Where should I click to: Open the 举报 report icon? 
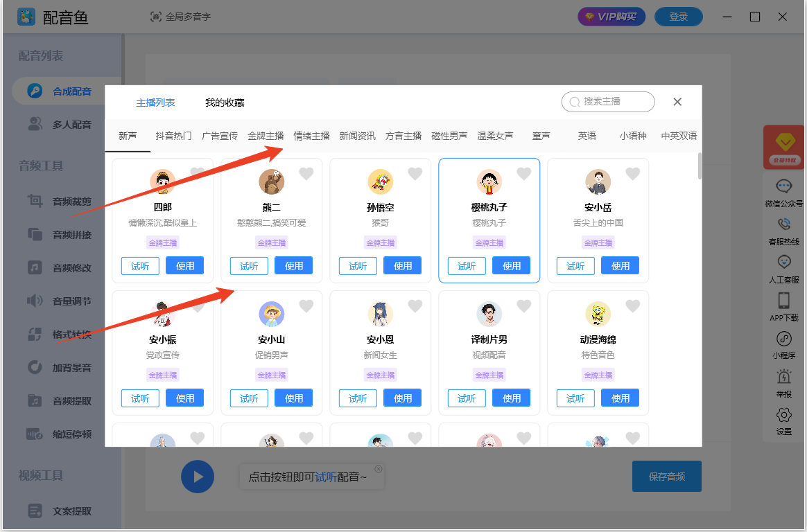(x=784, y=377)
